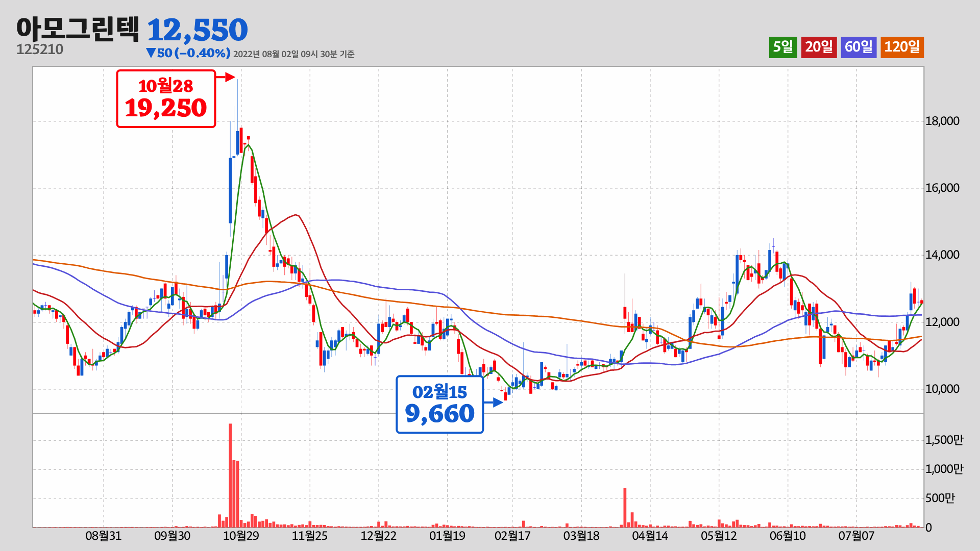The image size is (980, 551).
Task: Click the 01월19 date axis label
Action: 448,536
